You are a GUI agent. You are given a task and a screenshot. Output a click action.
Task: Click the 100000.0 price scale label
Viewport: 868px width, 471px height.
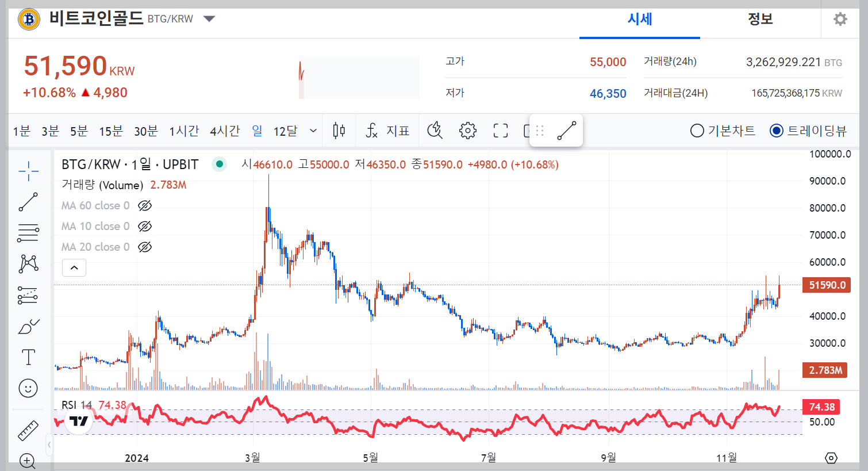click(830, 154)
